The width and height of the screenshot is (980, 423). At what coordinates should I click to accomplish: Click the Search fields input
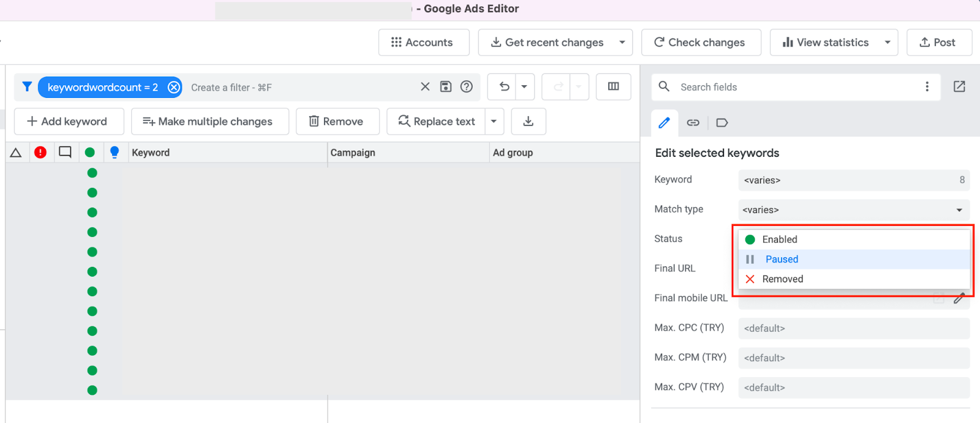pyautogui.click(x=796, y=87)
